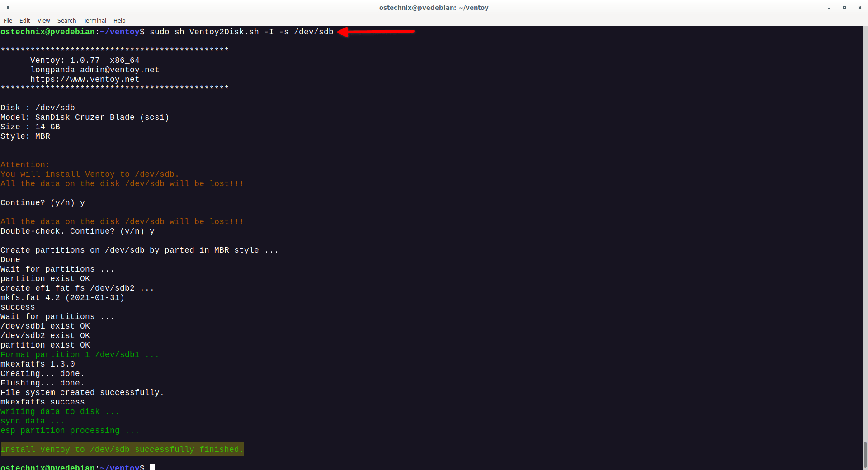Click the 'Ventoy2Disk.sh' command text
This screenshot has height=470, width=868.
[224, 32]
